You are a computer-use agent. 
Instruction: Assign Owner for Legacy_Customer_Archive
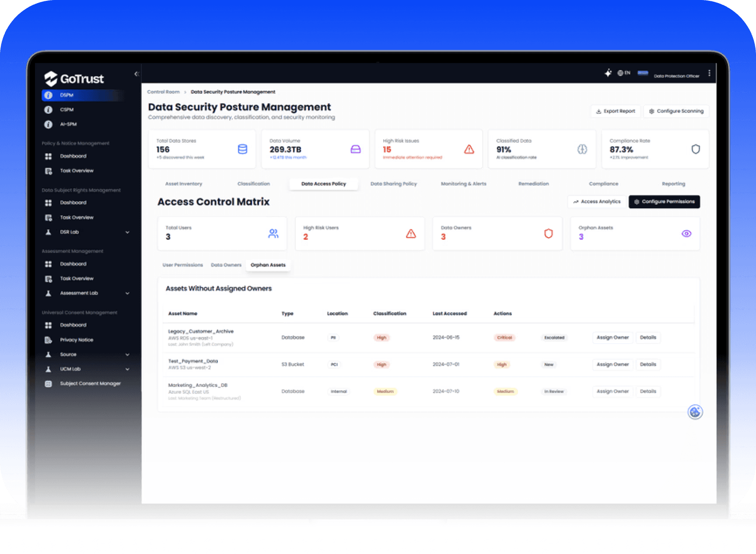(613, 337)
